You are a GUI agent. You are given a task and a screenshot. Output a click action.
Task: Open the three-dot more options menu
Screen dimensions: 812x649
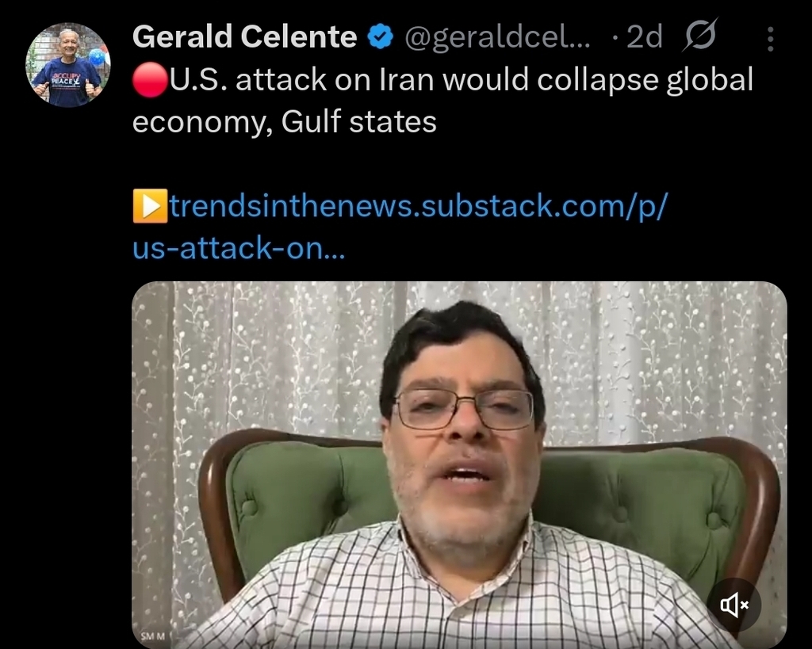(x=770, y=39)
